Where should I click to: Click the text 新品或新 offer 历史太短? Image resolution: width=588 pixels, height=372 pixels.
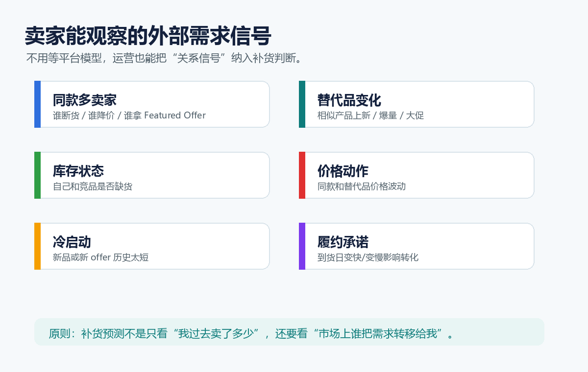pos(101,257)
